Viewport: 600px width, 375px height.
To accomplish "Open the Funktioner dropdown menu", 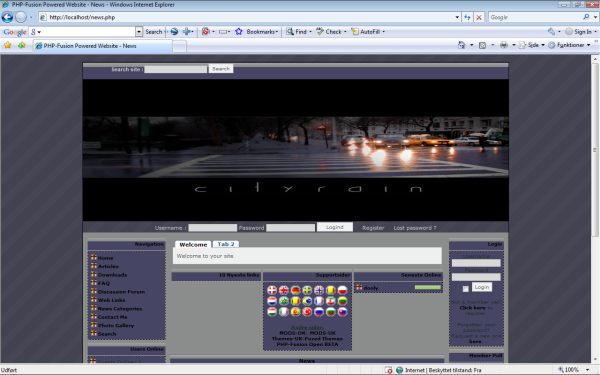I will pyautogui.click(x=569, y=45).
